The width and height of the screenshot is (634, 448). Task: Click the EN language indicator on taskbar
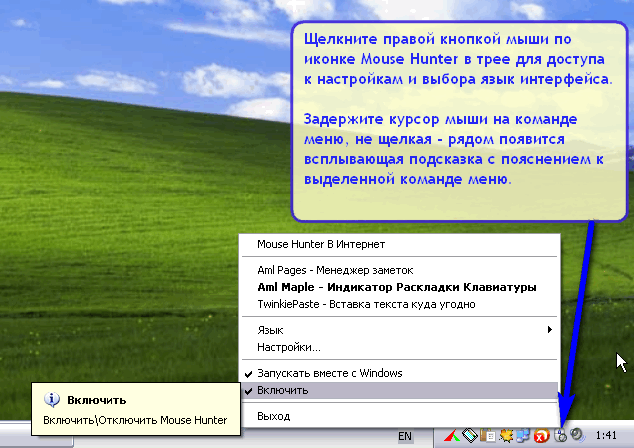pos(405,436)
